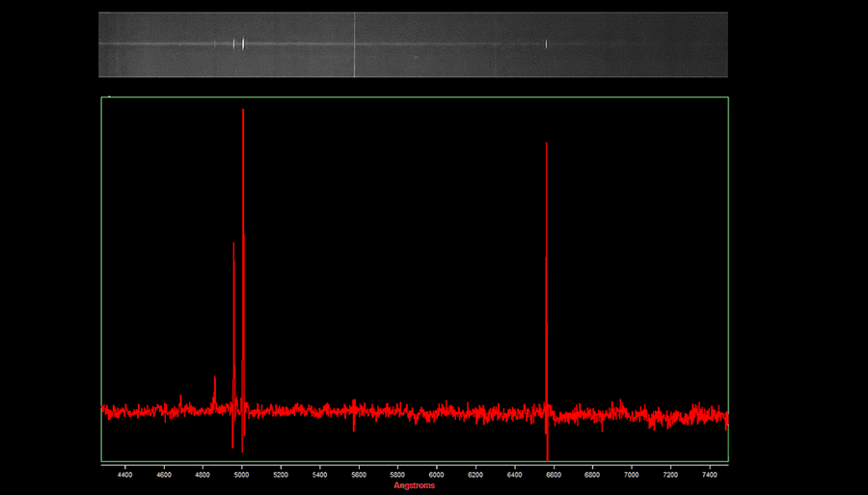
Task: Click the 4400 tick label on the axis
Action: [124, 474]
